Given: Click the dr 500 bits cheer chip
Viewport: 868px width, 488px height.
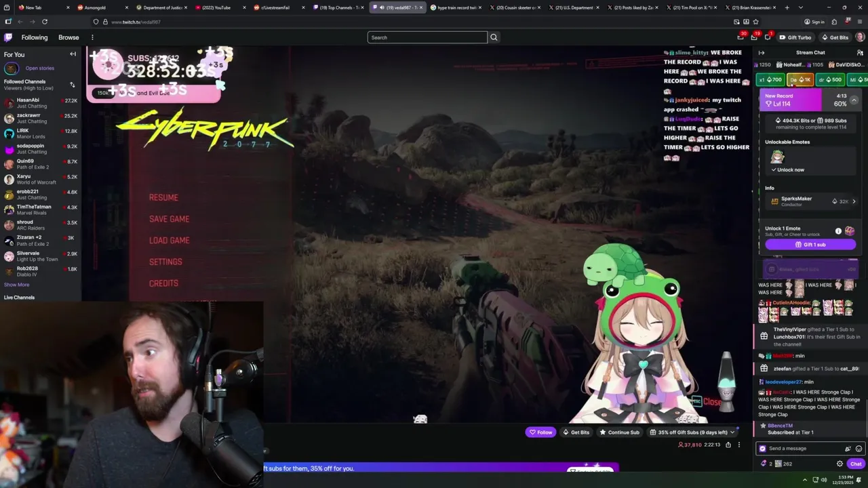Looking at the screenshot, I should (830, 80).
